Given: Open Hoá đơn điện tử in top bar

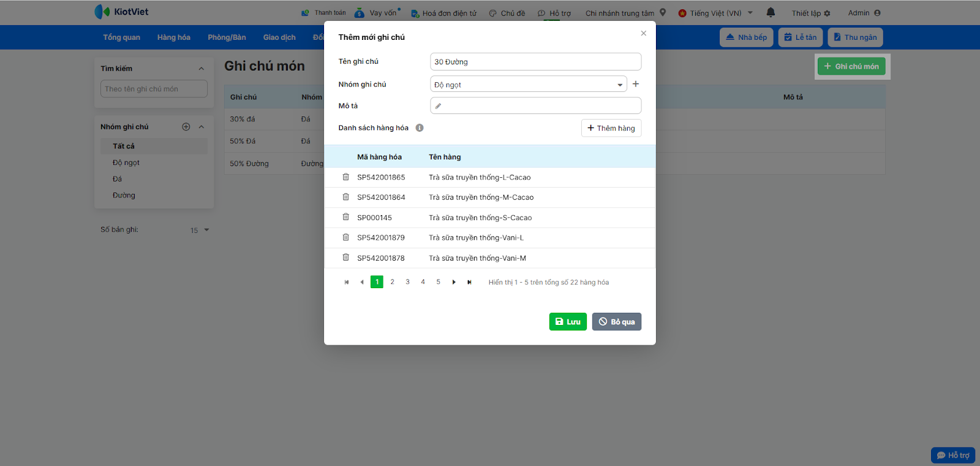Looking at the screenshot, I should coord(443,13).
